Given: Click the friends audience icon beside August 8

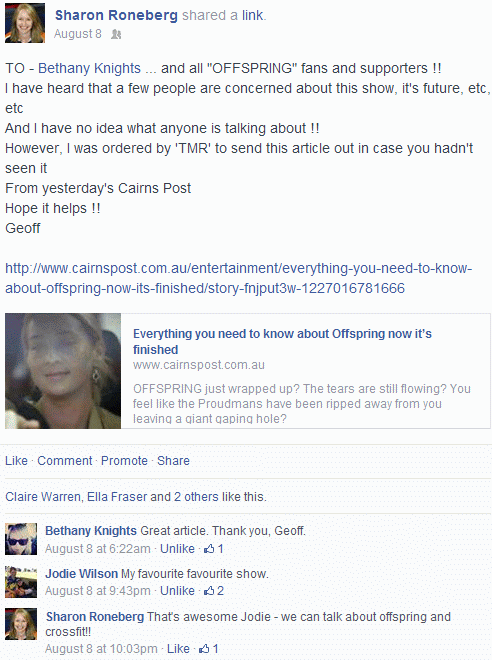Looking at the screenshot, I should click(x=116, y=35).
